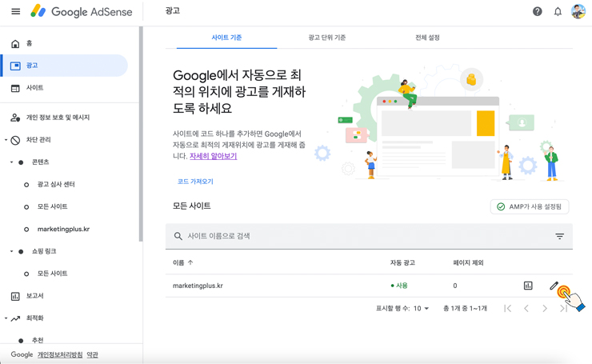
Task: Collapse the 쇼핑 링크 subsection arrow
Action: (x=11, y=251)
